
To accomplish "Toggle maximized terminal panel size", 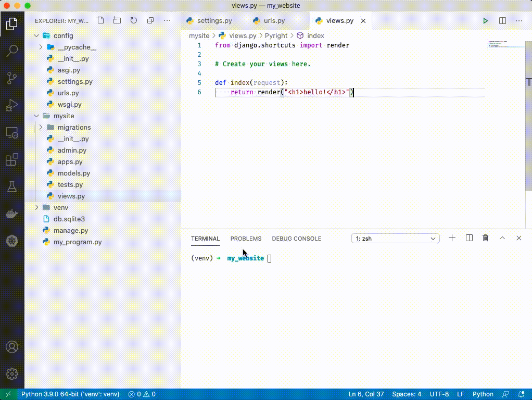I will pyautogui.click(x=502, y=238).
